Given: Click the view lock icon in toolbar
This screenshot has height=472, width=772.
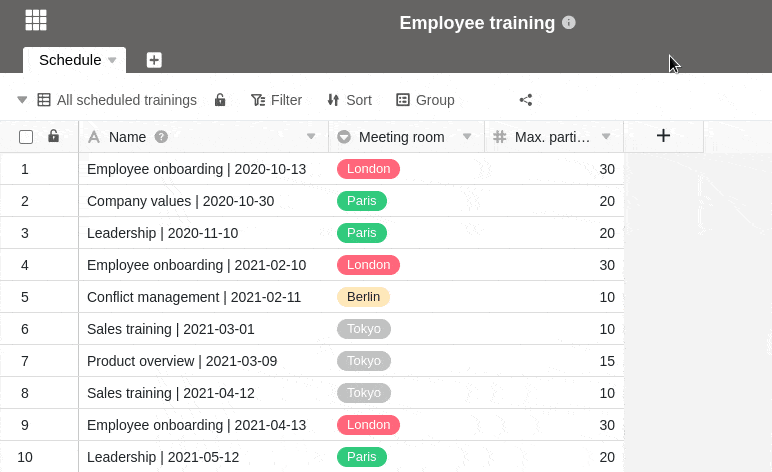Looking at the screenshot, I should click(x=220, y=100).
